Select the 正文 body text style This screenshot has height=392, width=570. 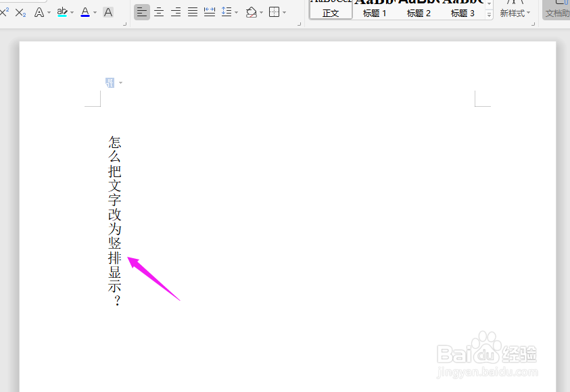pos(331,11)
